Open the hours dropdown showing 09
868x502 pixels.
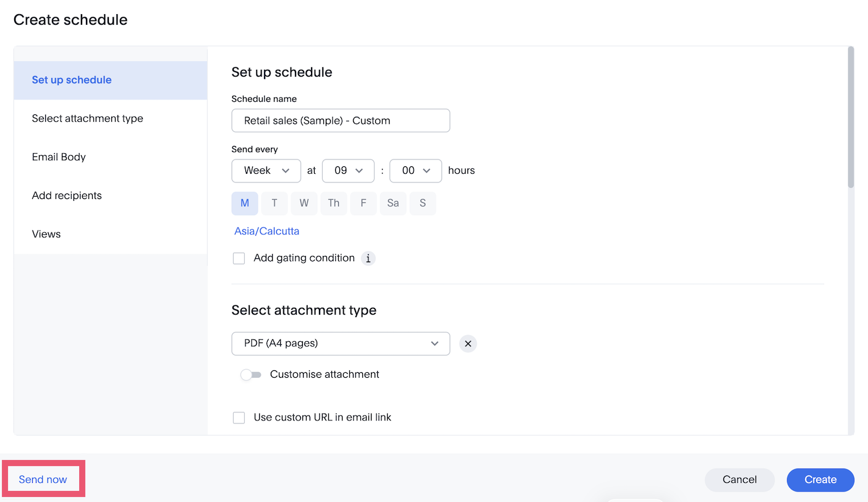[348, 171]
